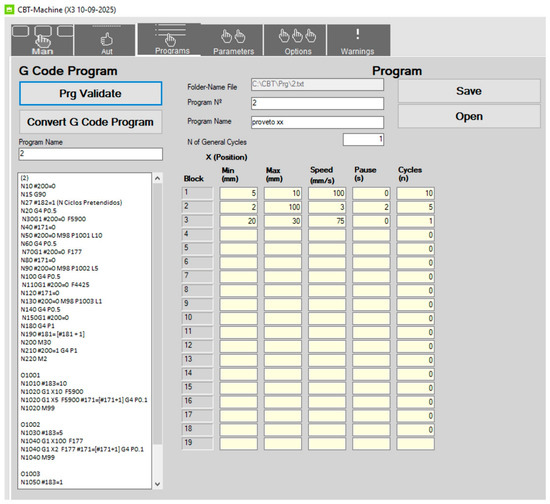
Task: Click the Min cell of block 3
Action: pos(239,221)
